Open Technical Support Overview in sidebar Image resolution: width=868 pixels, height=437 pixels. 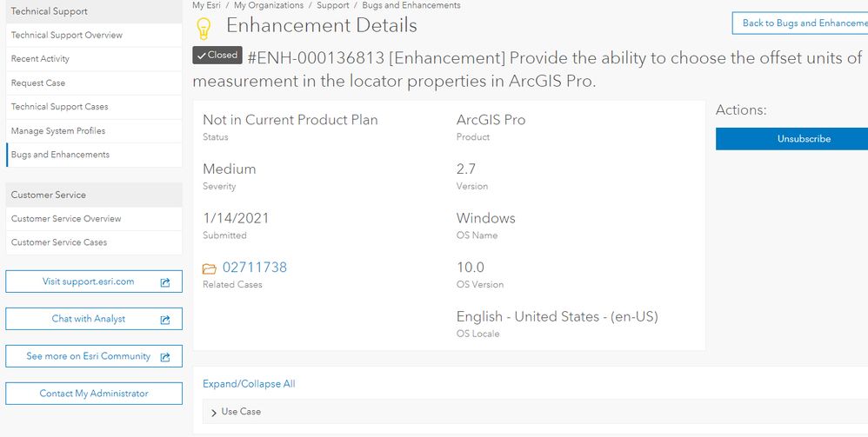(x=67, y=36)
